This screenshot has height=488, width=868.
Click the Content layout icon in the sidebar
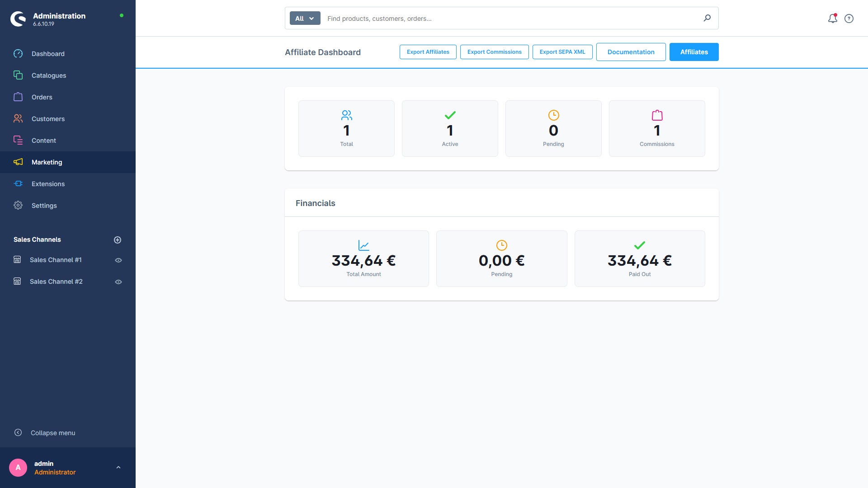tap(18, 141)
